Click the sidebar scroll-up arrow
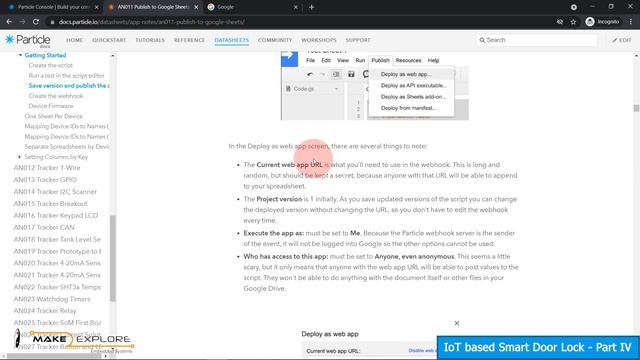This screenshot has width=640, height=360. coord(113,55)
